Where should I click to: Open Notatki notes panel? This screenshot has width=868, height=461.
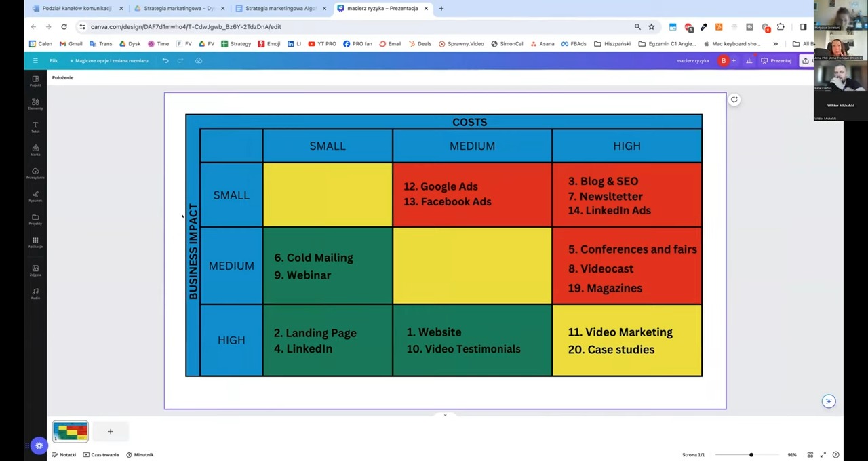point(64,455)
